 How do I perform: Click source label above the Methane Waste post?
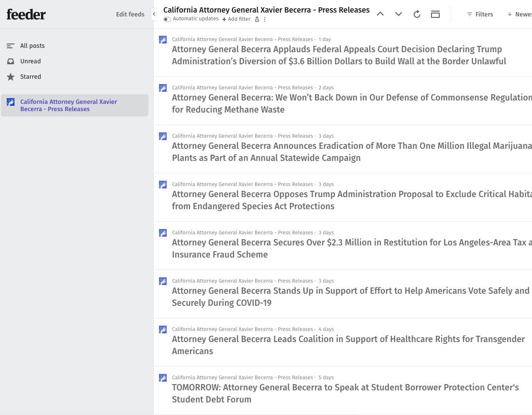point(242,87)
